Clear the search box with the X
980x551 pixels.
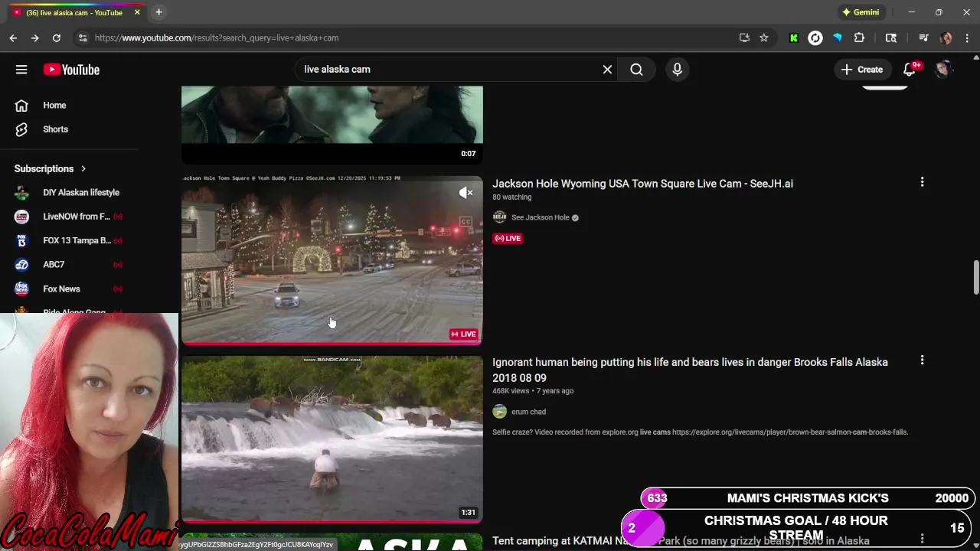607,70
